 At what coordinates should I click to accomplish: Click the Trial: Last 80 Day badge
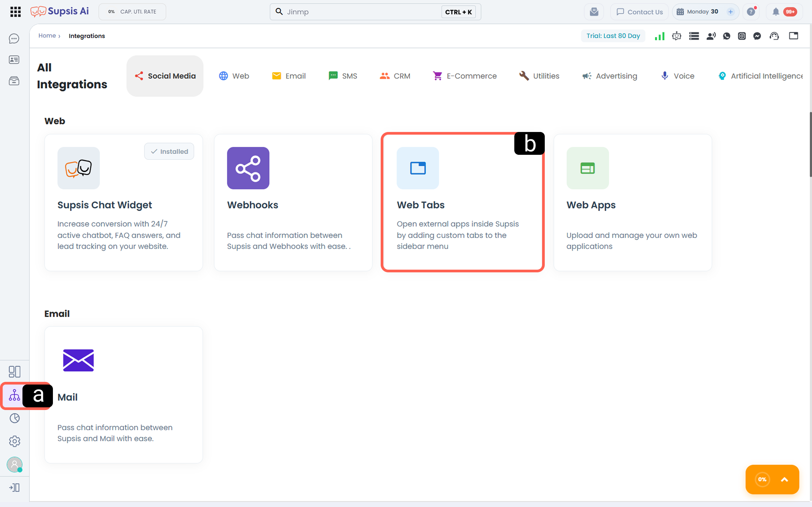[x=613, y=36]
